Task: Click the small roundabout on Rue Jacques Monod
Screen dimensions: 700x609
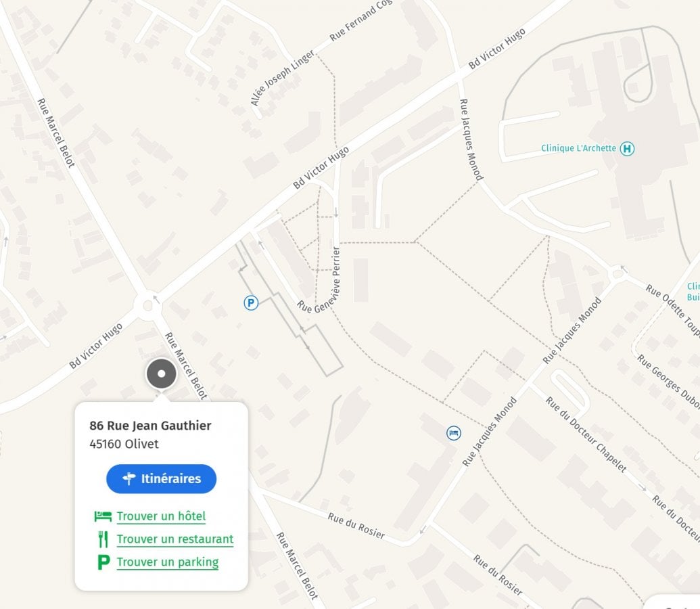Action: pyautogui.click(x=618, y=273)
